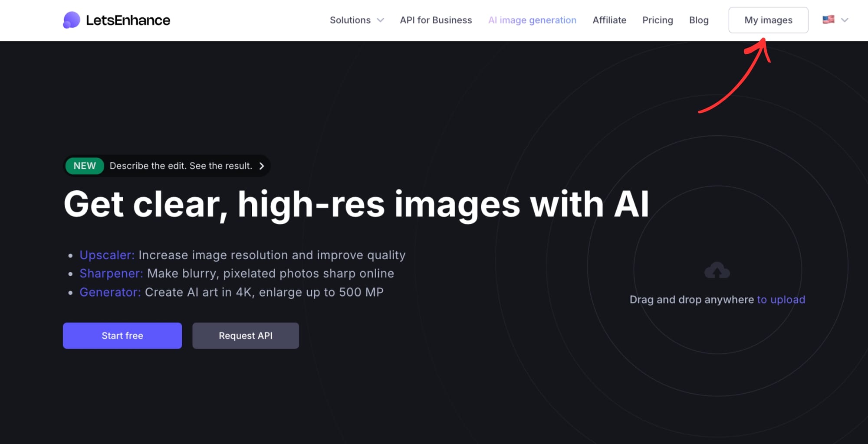
Task: Select the Upscaler feature link
Action: 106,255
